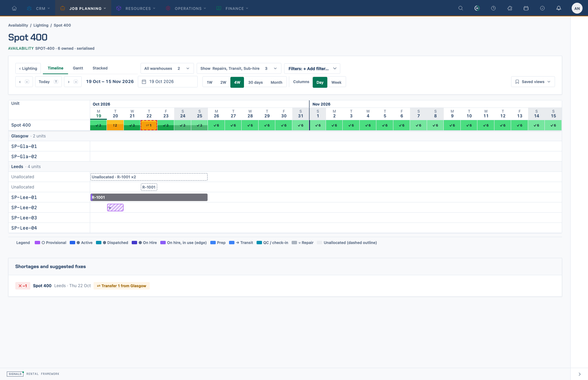Image resolution: width=588 pixels, height=380 pixels.
Task: Open the Saved views dropdown
Action: pos(533,82)
